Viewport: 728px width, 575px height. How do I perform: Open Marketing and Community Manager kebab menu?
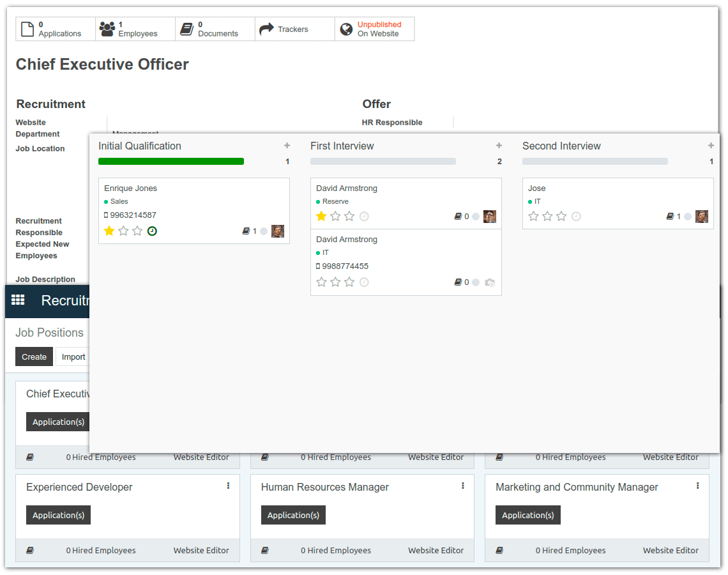click(x=697, y=486)
